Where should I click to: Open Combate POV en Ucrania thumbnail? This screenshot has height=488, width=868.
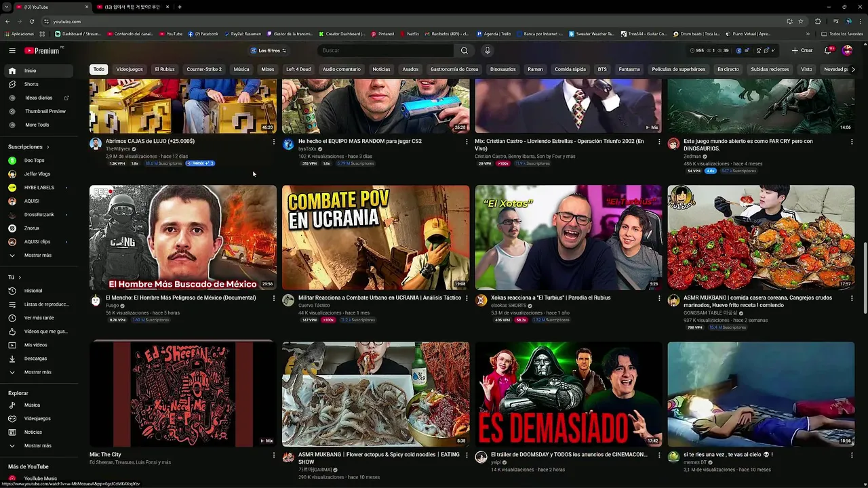tap(376, 237)
